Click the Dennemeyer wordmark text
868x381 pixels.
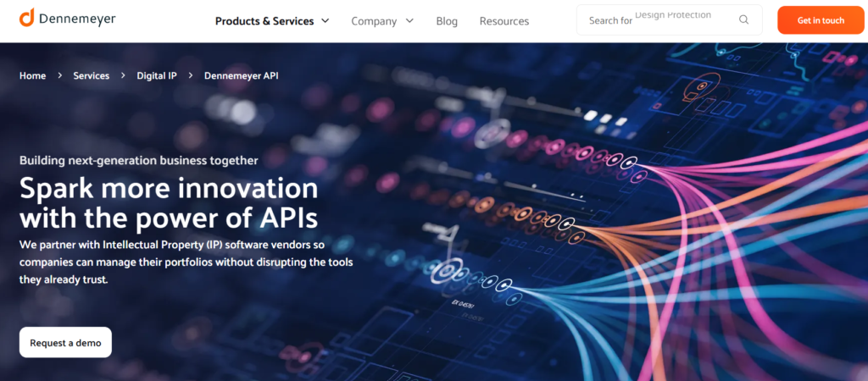pos(77,19)
